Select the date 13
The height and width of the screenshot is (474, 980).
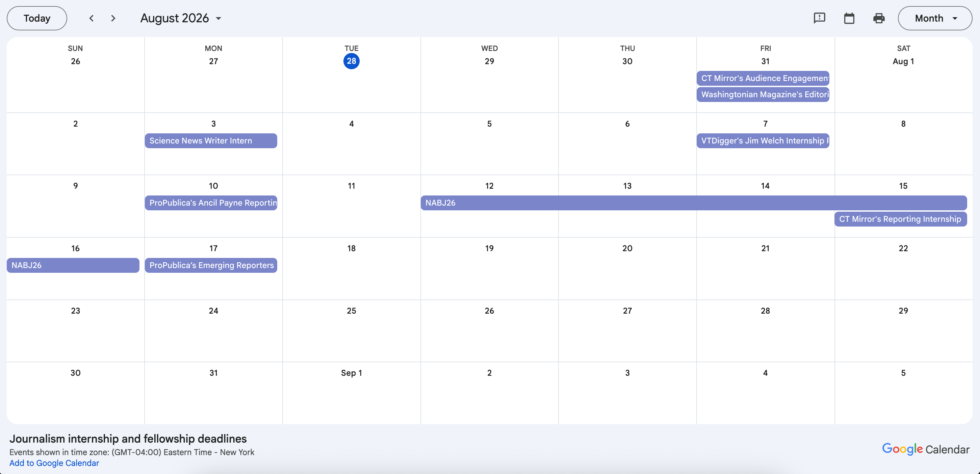627,186
